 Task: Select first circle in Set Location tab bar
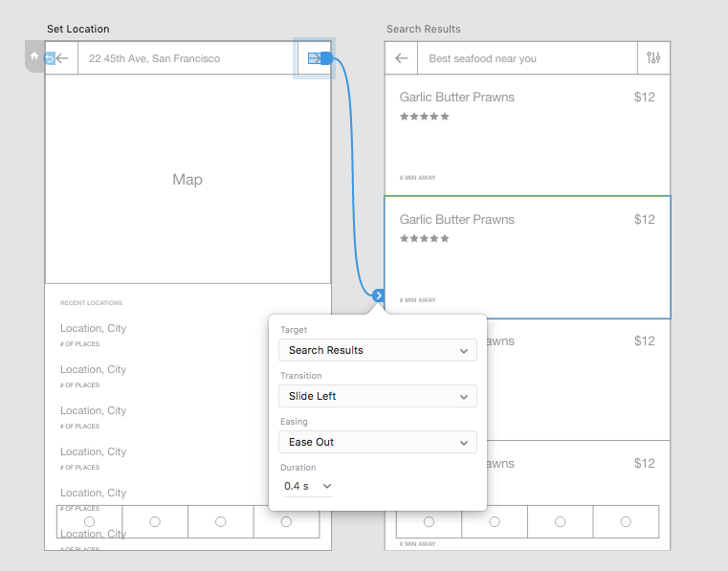click(x=90, y=521)
